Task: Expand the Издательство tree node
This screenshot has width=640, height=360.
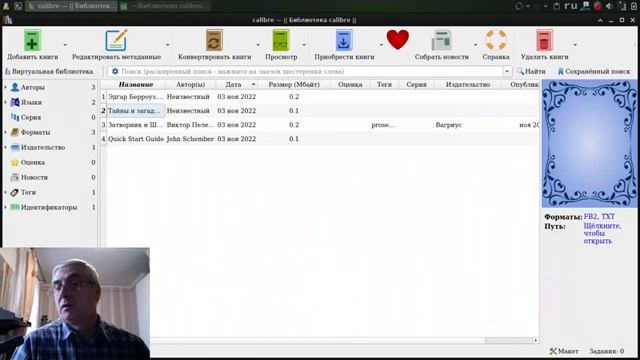Action: (x=6, y=147)
